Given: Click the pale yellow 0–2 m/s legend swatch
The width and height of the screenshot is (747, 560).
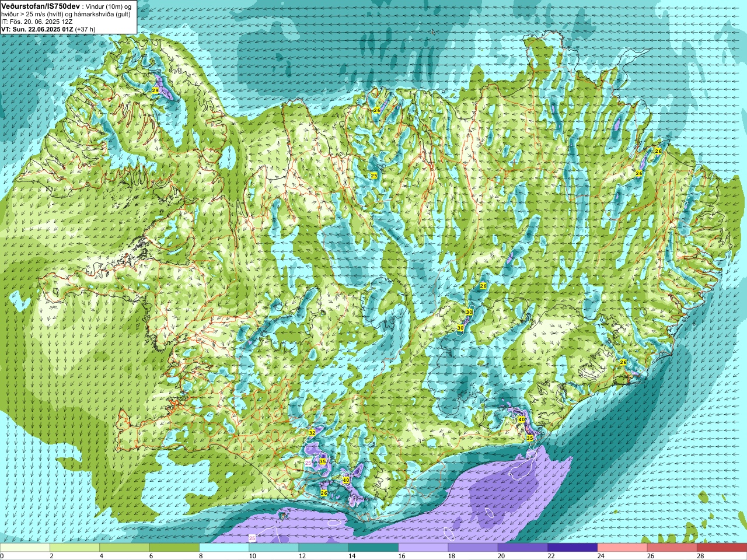Looking at the screenshot, I should (x=25, y=548).
